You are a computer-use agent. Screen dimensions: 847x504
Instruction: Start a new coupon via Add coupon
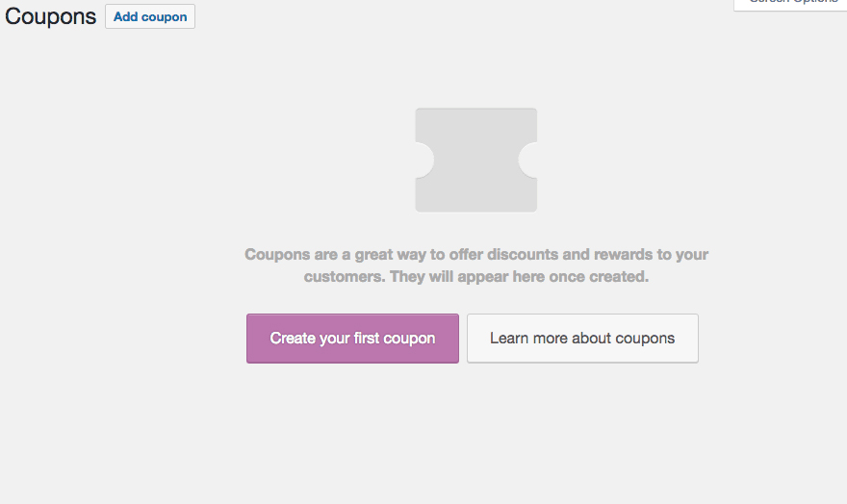150,16
